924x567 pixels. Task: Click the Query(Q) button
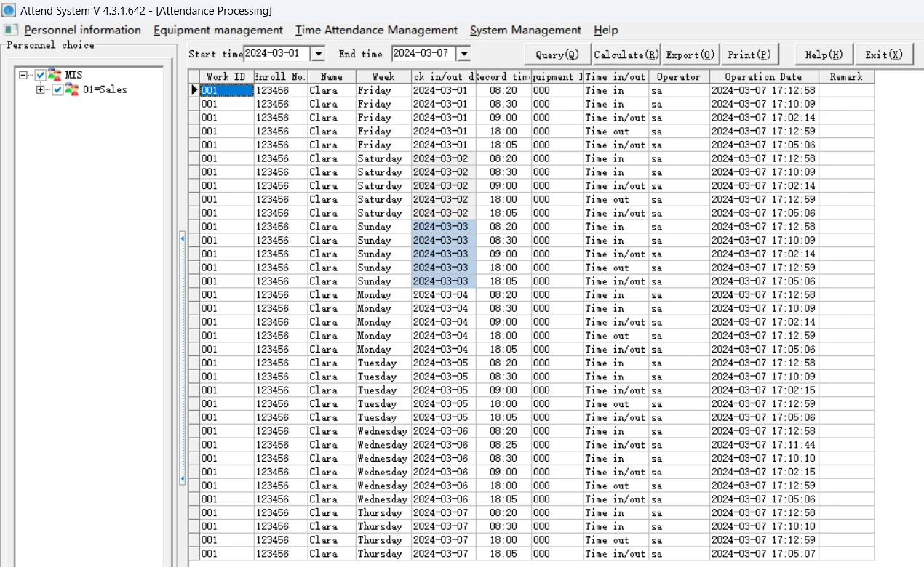click(x=557, y=55)
